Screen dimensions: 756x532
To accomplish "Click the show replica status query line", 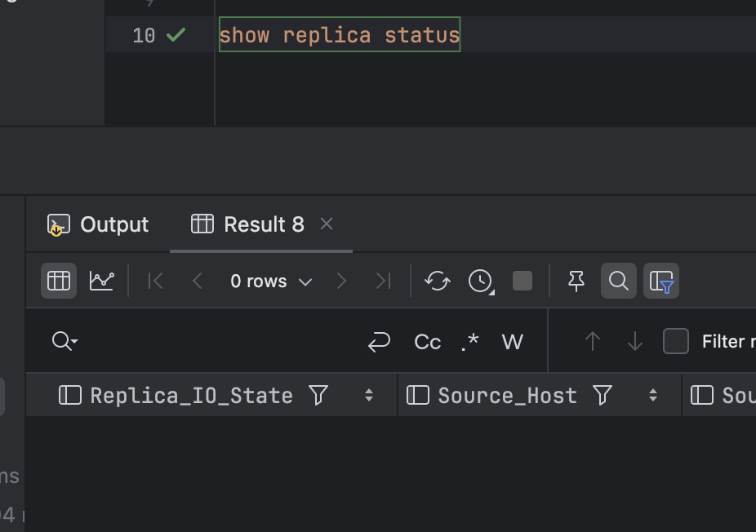I will (x=340, y=35).
